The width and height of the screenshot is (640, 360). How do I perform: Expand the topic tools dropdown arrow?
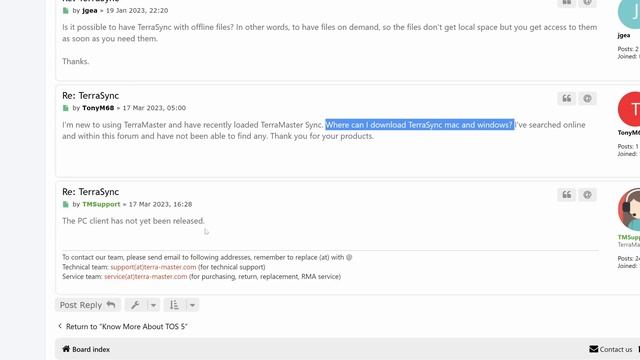click(153, 305)
